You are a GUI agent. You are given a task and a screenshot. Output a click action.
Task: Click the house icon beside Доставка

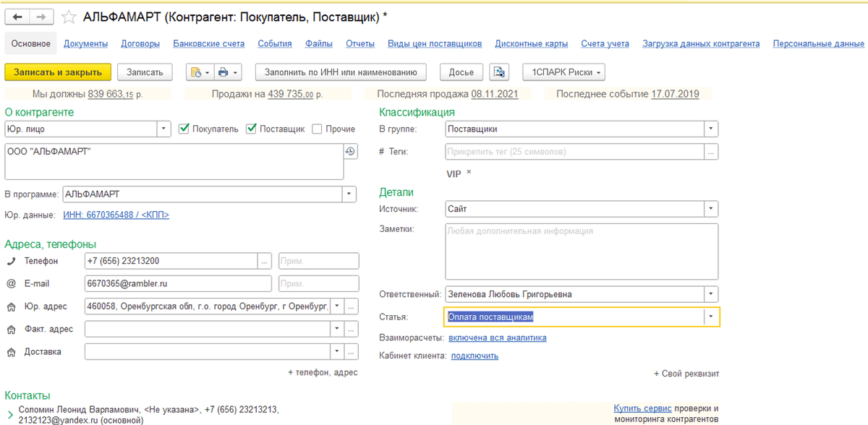pyautogui.click(x=11, y=352)
